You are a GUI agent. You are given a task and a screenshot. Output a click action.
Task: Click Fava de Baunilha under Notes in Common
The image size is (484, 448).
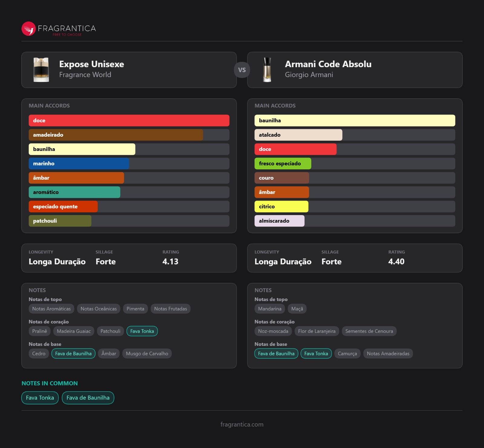point(88,398)
